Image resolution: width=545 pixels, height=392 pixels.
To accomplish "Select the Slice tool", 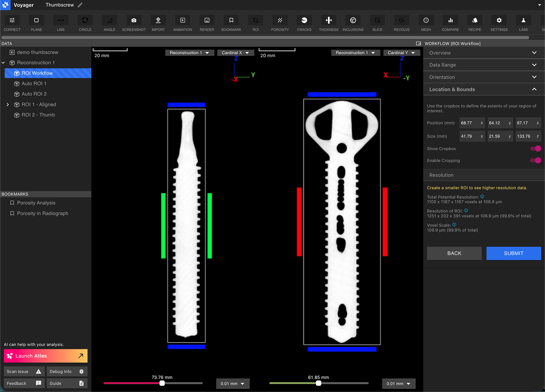I will (377, 23).
